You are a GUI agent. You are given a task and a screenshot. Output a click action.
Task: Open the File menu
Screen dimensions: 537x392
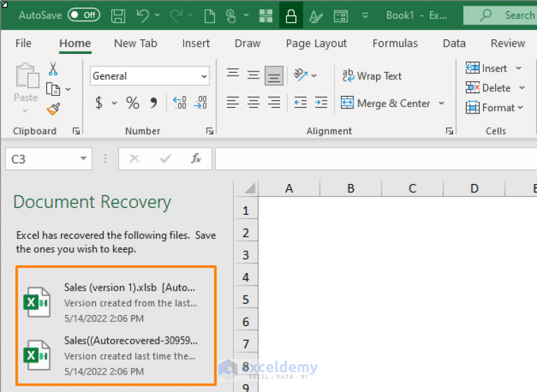[x=23, y=43]
